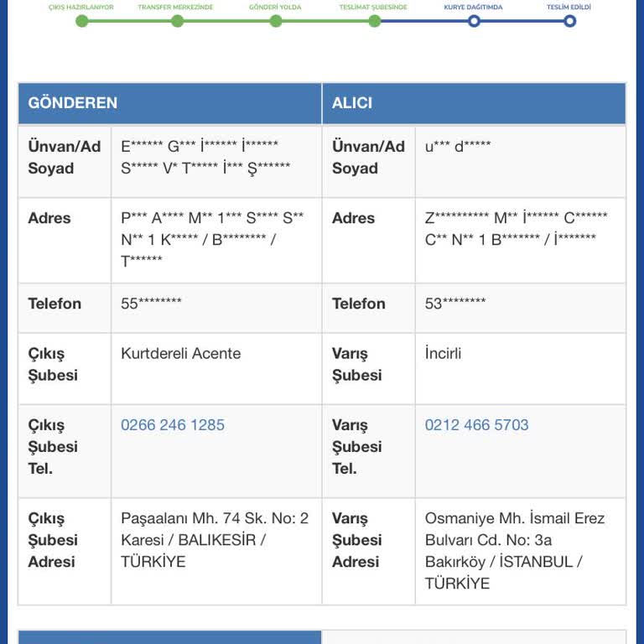The image size is (644, 644).
Task: Click the recipient masked name u*** d*****
Action: [x=458, y=146]
